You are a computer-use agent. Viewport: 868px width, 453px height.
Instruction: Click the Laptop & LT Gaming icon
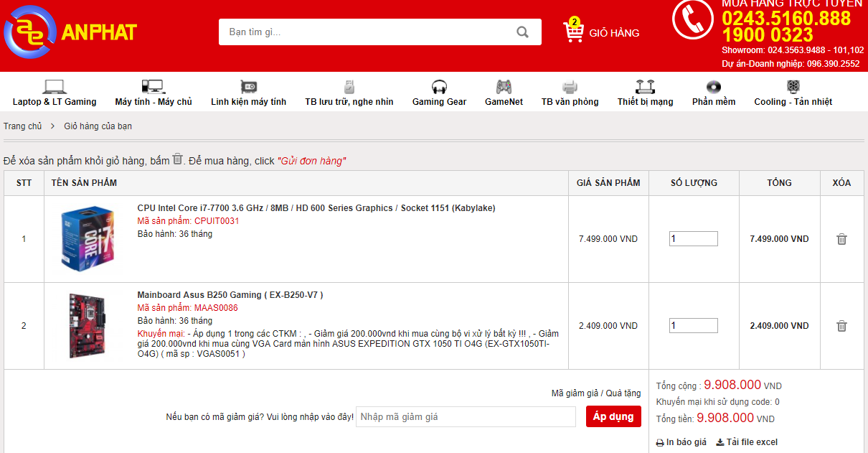(x=55, y=87)
